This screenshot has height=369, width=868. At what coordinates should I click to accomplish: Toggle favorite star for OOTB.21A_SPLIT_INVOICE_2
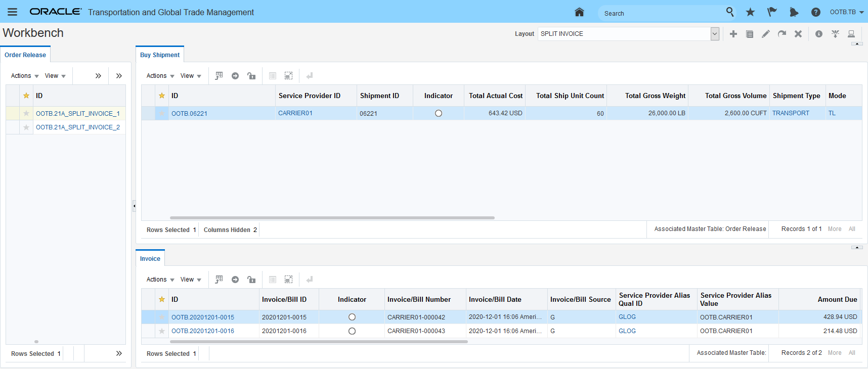pyautogui.click(x=26, y=127)
